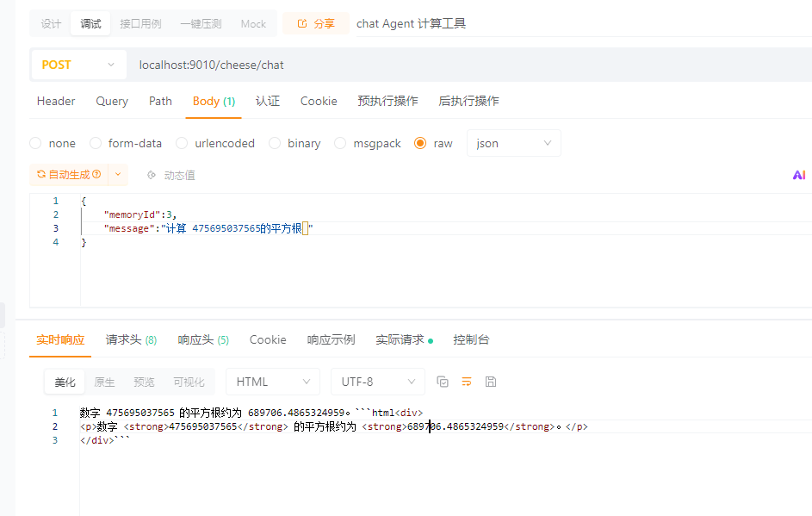Select the Body (1) tab

[214, 101]
